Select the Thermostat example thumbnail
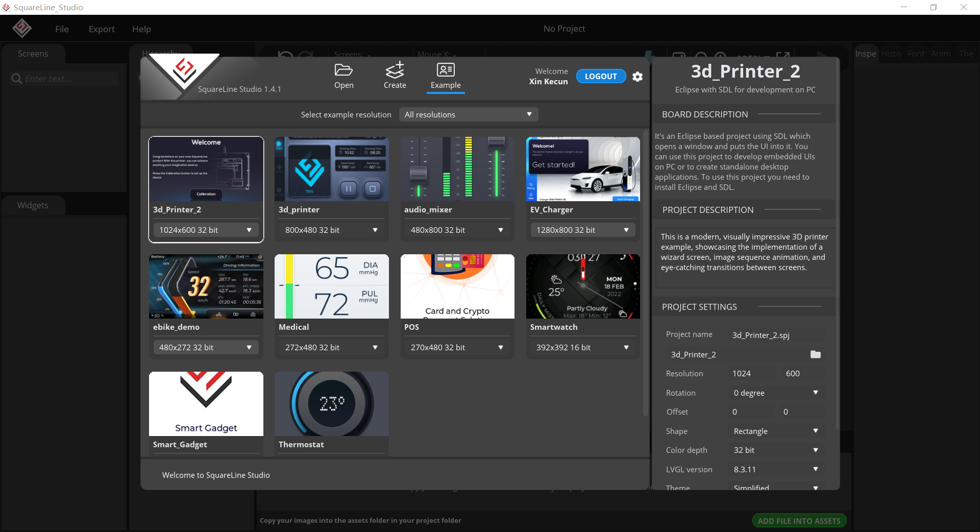980x532 pixels. [x=332, y=404]
